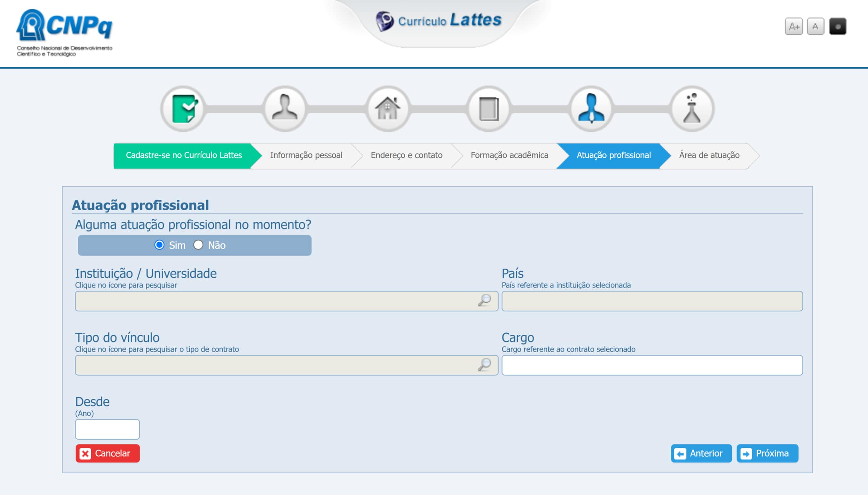Screen dimensions: 868x495
Task: Go to Cadastre-se no Currículo Lattes step
Action: pos(184,155)
